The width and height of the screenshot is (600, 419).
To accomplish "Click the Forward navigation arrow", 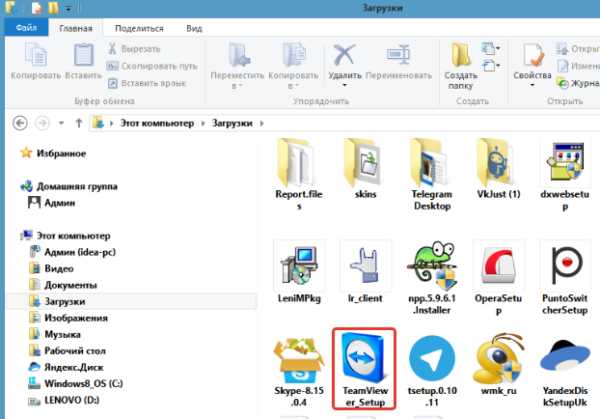I will (x=42, y=123).
